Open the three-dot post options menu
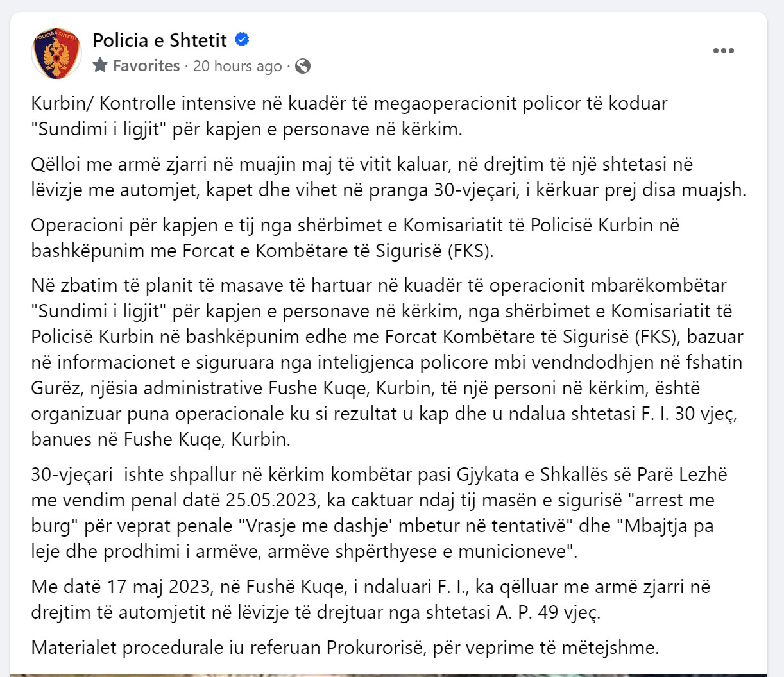This screenshot has height=677, width=784. [723, 51]
